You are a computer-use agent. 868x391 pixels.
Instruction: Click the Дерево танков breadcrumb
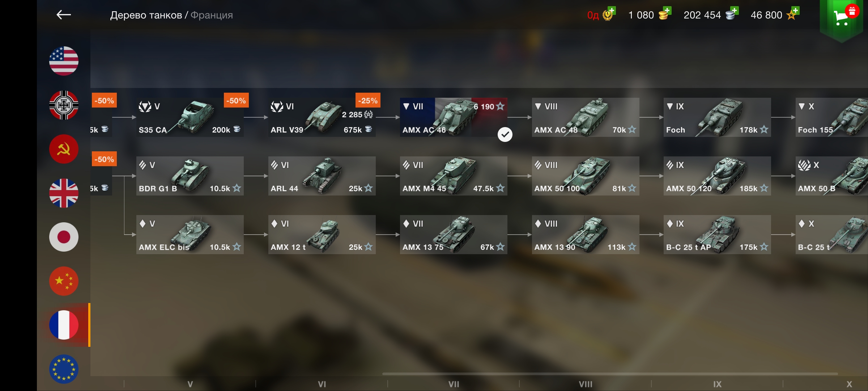146,15
